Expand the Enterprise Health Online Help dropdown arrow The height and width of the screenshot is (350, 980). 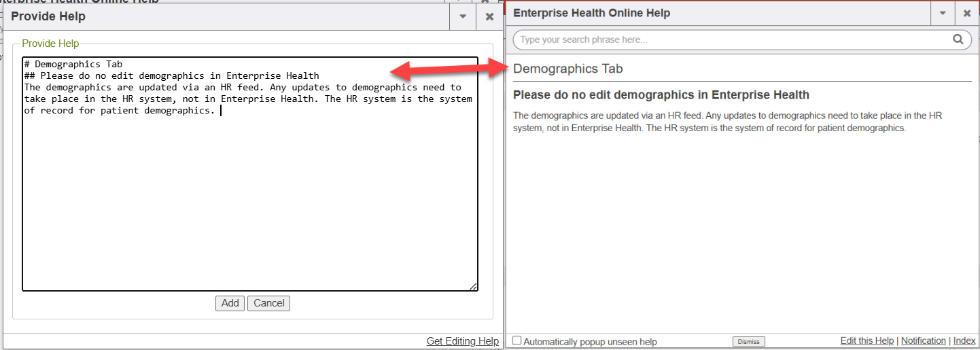(x=943, y=14)
